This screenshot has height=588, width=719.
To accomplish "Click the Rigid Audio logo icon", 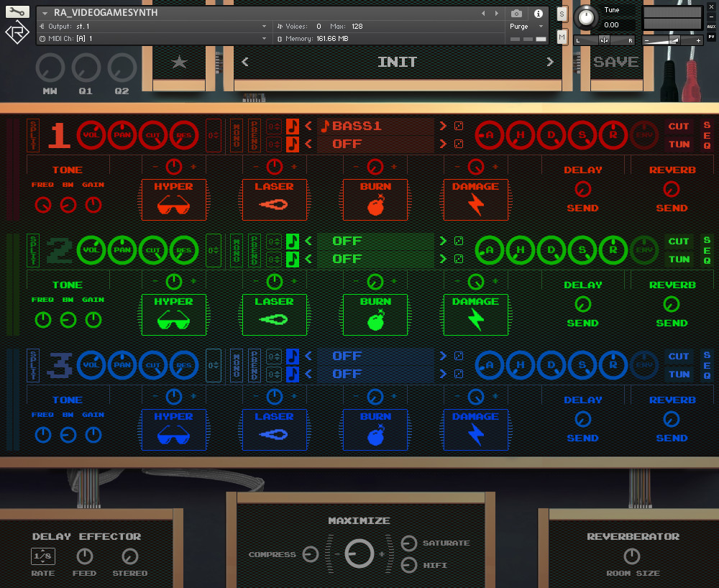I will point(17,32).
